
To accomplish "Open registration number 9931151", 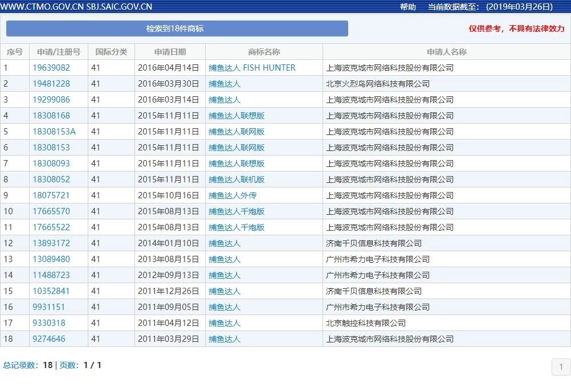I will (x=48, y=307).
